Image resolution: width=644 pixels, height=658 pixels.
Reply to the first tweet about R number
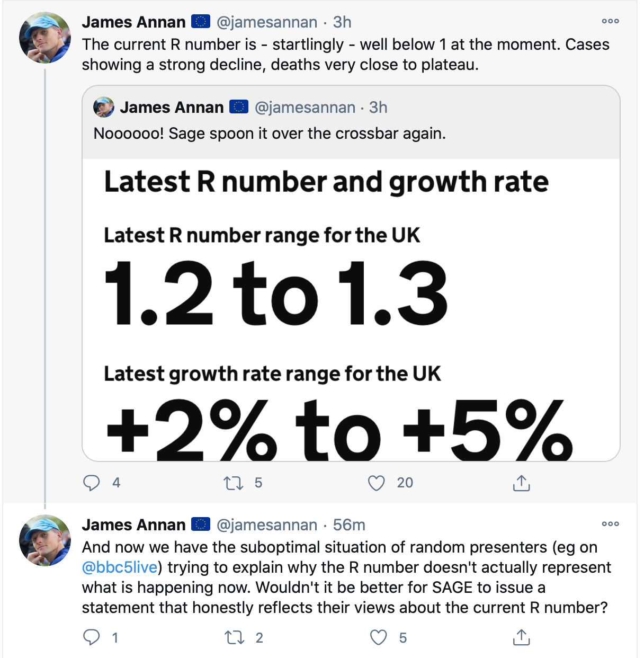coord(92,483)
